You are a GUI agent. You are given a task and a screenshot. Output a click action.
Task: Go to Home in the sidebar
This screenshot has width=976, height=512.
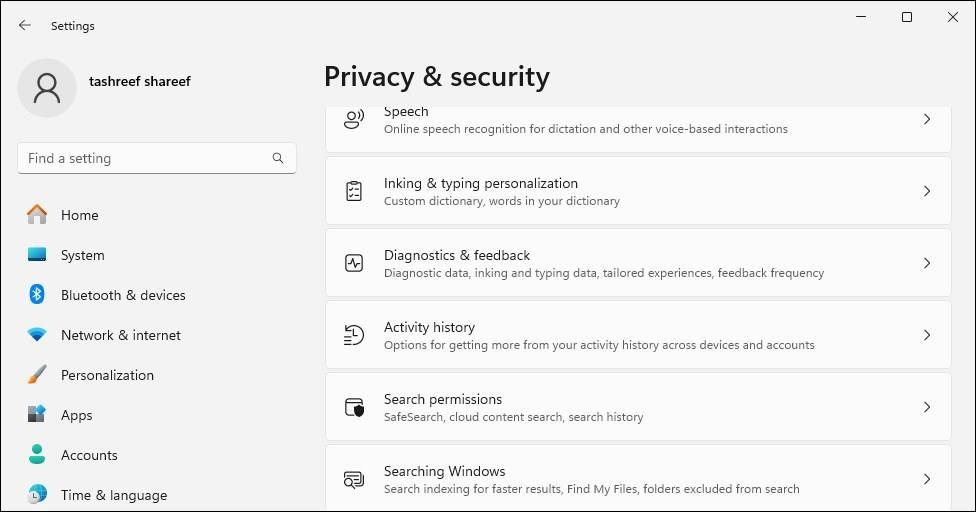pos(79,215)
